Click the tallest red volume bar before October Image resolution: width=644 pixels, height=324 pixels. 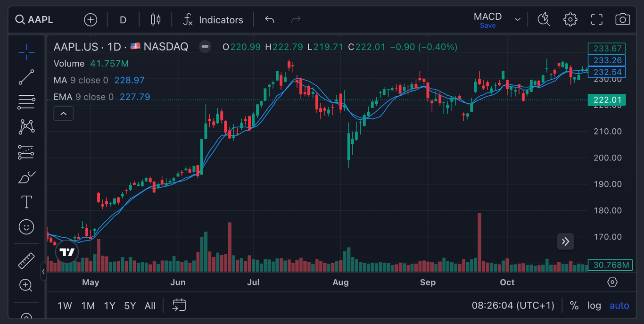click(479, 242)
